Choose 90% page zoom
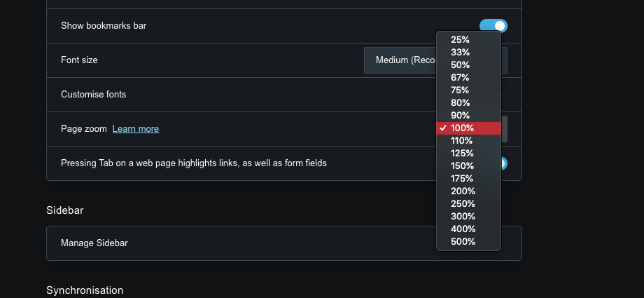644x298 pixels. click(x=461, y=116)
